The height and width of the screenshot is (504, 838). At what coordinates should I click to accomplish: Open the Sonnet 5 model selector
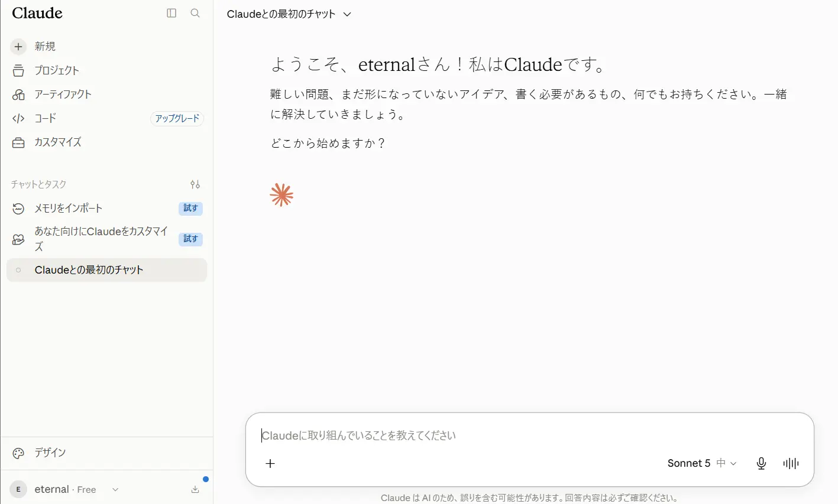coord(702,463)
